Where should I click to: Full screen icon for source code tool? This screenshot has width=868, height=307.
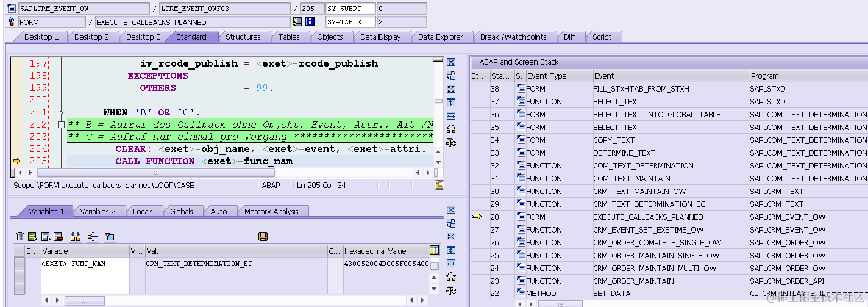451,89
